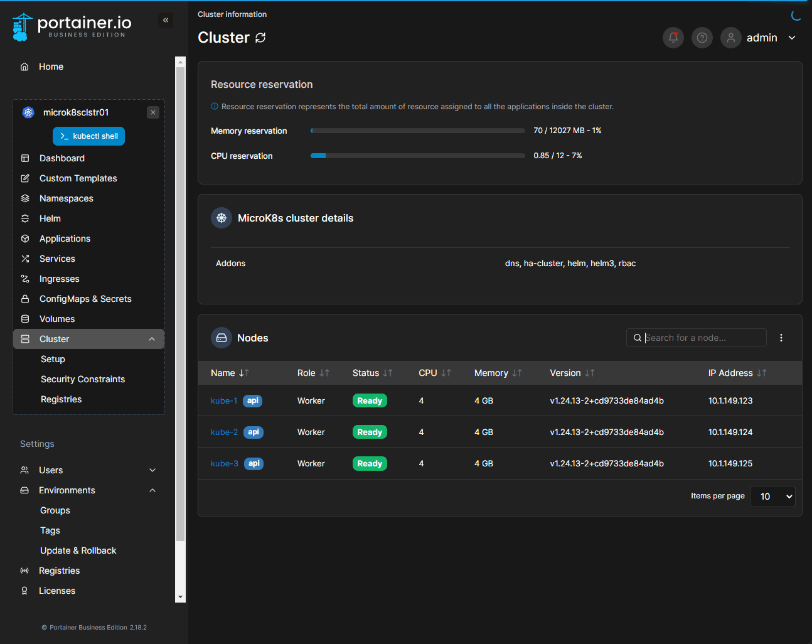The width and height of the screenshot is (812, 644).
Task: Collapse the sidebar with double-chevron icon
Action: click(166, 20)
